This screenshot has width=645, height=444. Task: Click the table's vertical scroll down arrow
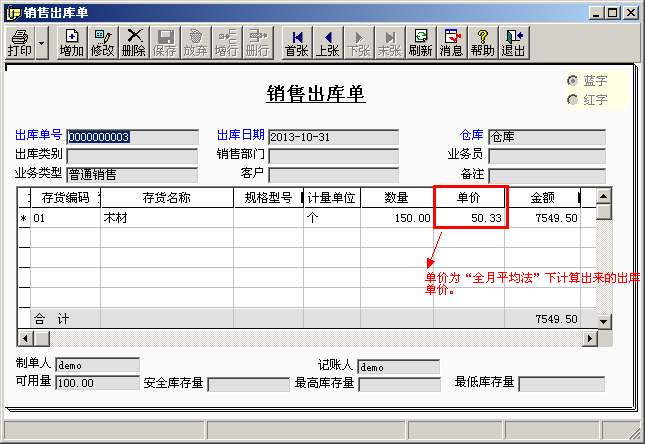603,321
